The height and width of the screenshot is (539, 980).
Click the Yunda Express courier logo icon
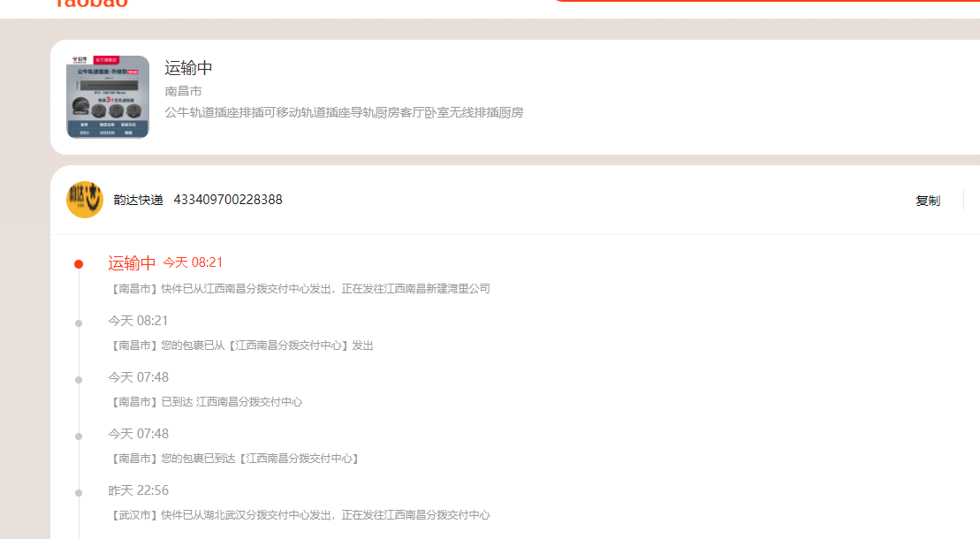[84, 200]
